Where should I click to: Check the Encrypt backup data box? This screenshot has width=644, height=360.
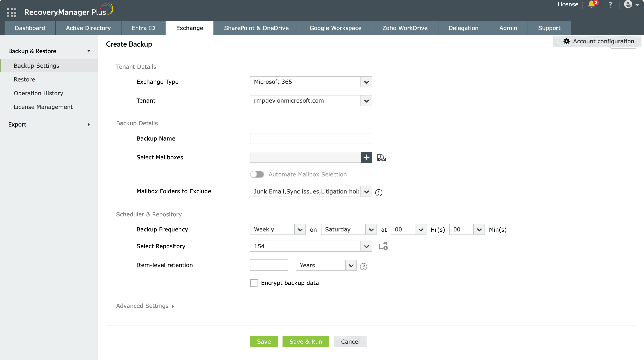tap(254, 283)
